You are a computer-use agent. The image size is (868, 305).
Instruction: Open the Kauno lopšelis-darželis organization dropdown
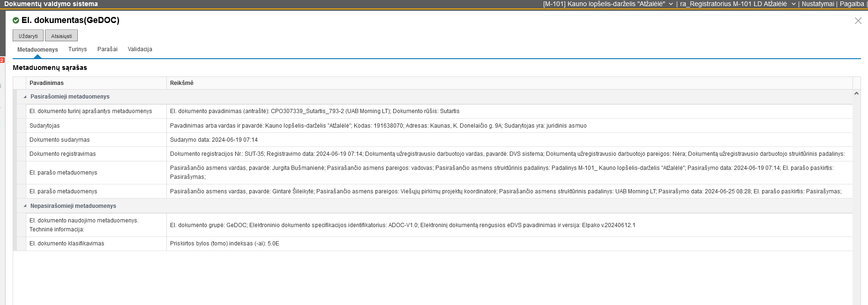(x=671, y=4)
